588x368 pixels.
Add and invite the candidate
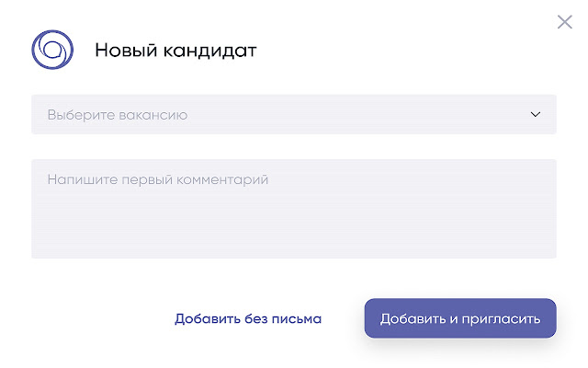pyautogui.click(x=460, y=318)
